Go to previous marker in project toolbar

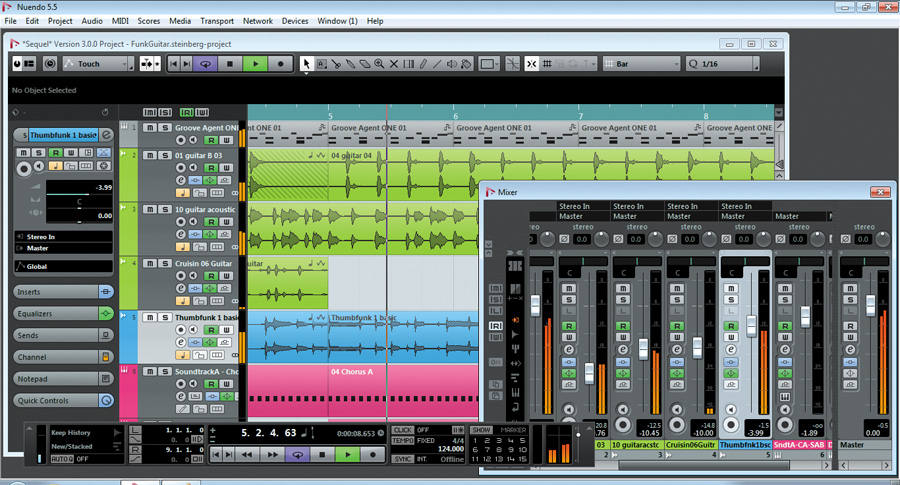pyautogui.click(x=173, y=64)
